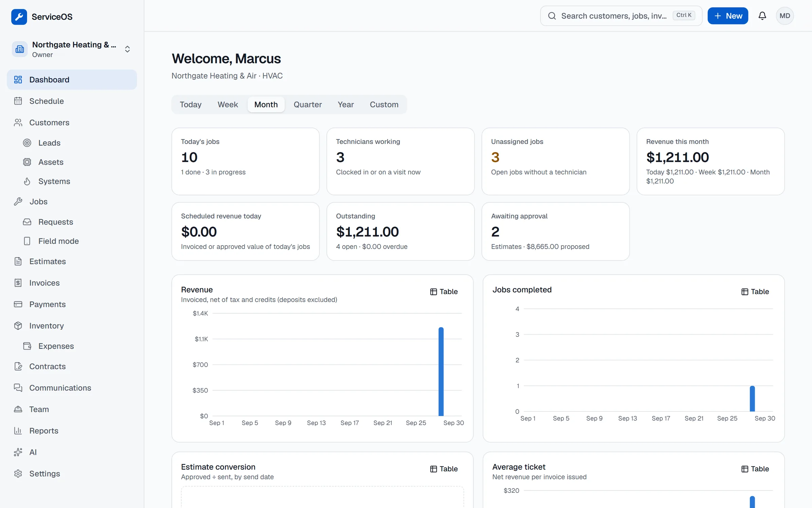
Task: Click the Awaiting approval card
Action: pos(555,231)
